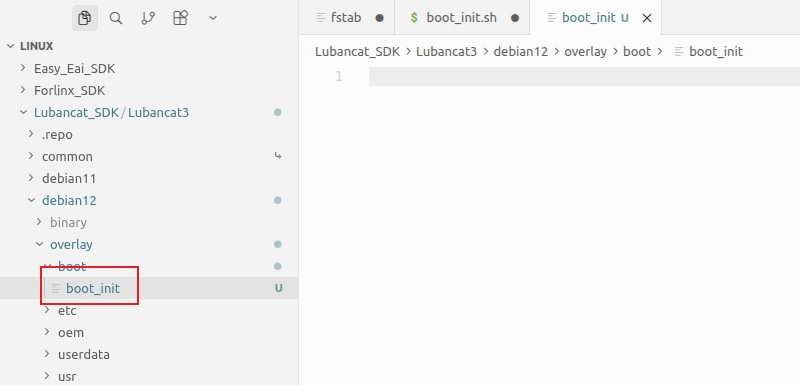
Task: Click boot_init in the breadcrumb
Action: click(x=716, y=52)
